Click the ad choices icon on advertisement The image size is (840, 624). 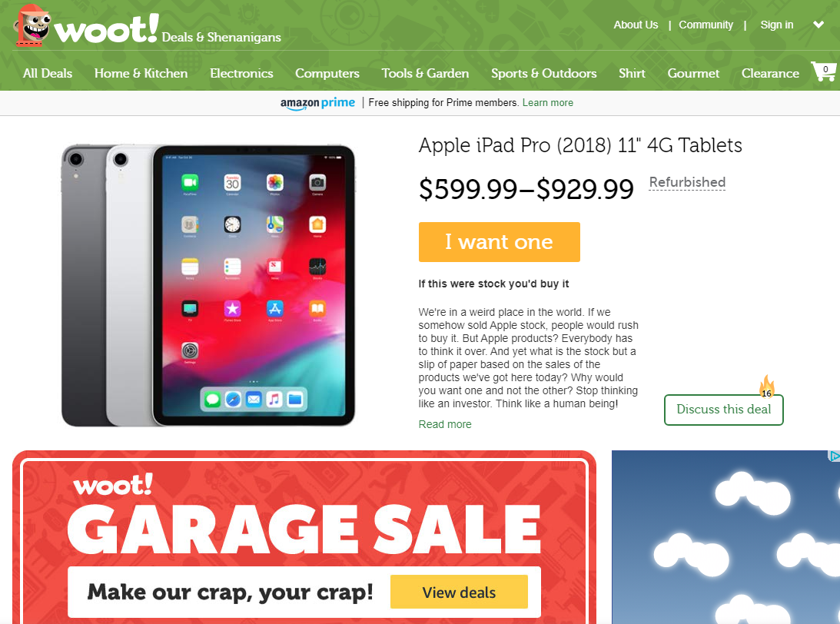pos(834,456)
